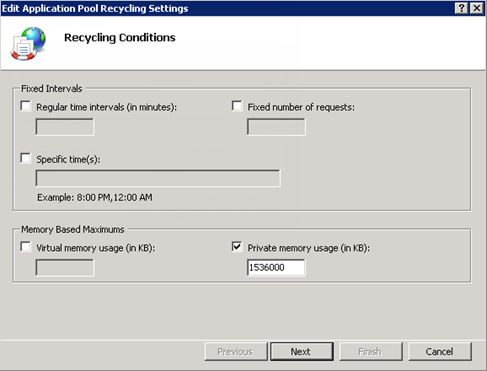Image resolution: width=487 pixels, height=371 pixels.
Task: Click the Finish button
Action: point(371,352)
